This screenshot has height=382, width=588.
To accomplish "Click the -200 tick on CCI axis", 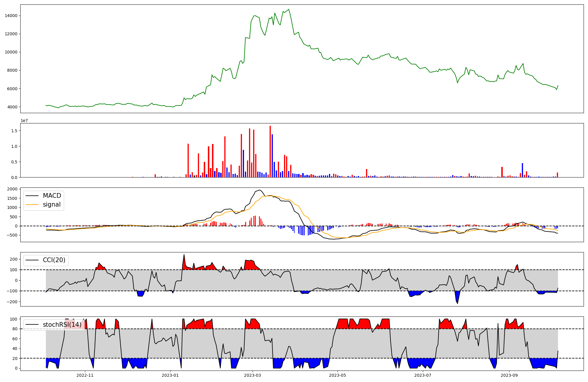I will [12, 302].
